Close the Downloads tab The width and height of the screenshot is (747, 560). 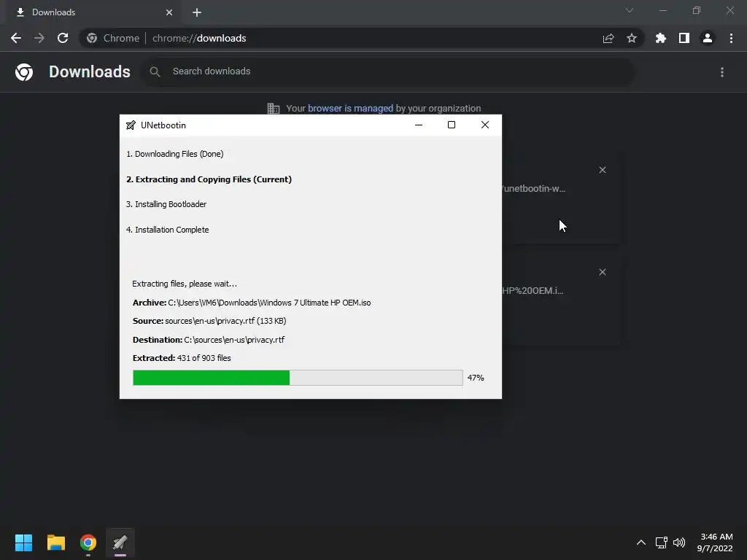point(169,12)
